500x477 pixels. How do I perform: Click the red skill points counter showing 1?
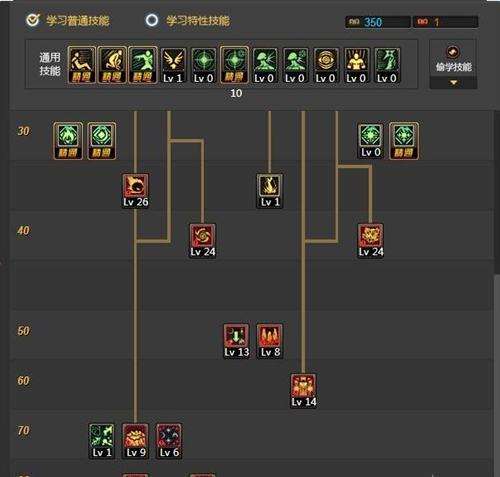[445, 22]
